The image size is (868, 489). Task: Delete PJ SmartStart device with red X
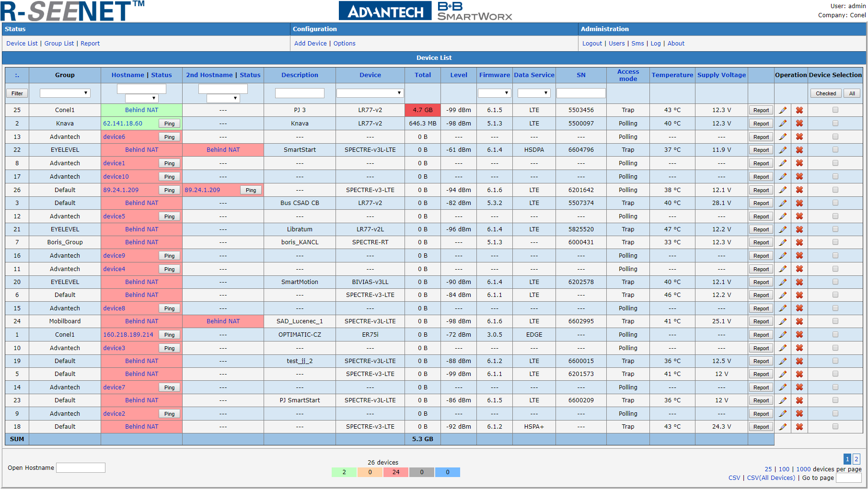(799, 400)
